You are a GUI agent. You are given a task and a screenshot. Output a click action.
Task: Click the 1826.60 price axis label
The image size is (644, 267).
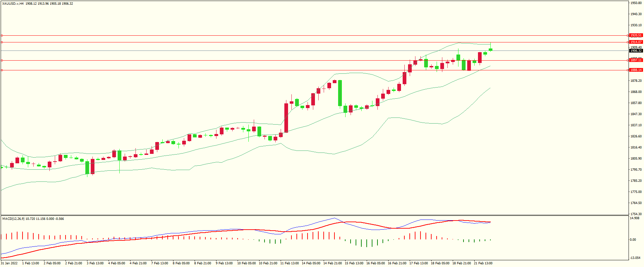pos(636,136)
